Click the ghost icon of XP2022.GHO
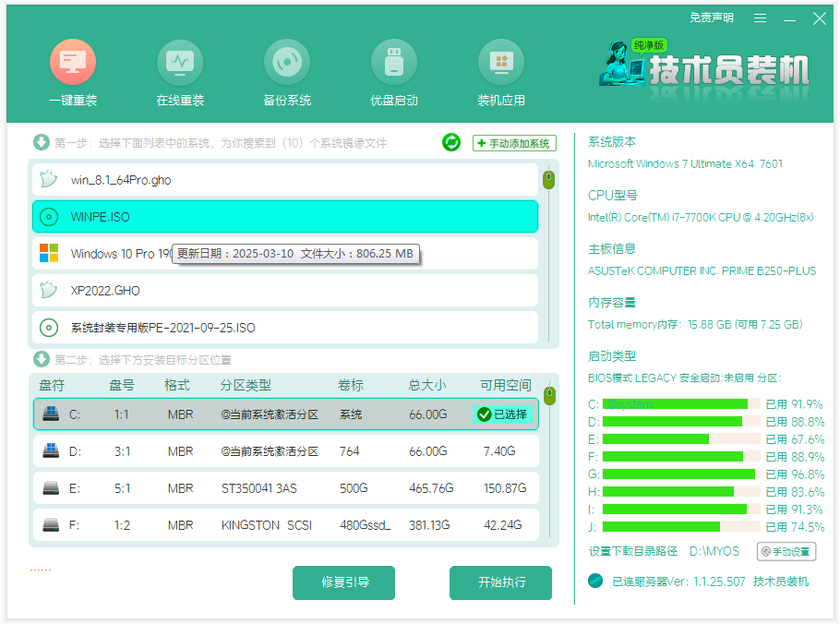The width and height of the screenshot is (840, 624). coord(48,290)
